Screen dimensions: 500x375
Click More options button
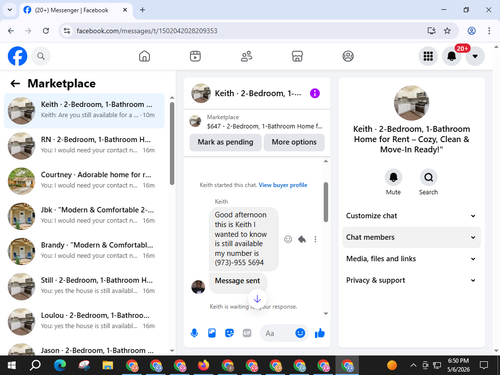coord(294,142)
